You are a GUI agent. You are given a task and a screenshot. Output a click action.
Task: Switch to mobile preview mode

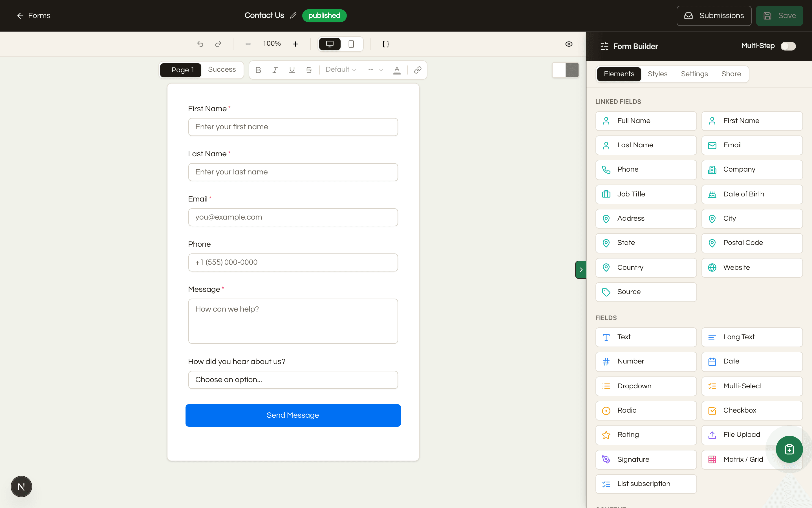(x=351, y=44)
